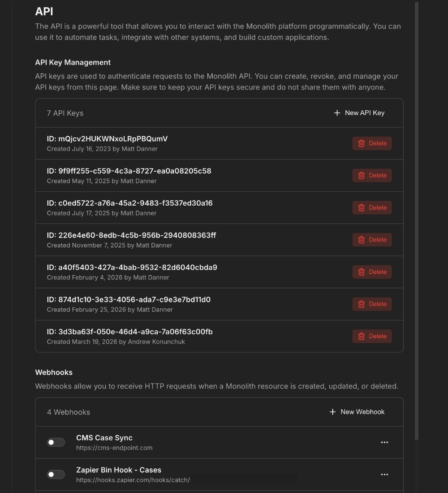Delete the key created July 17, 2025
The image size is (448, 493).
click(372, 208)
